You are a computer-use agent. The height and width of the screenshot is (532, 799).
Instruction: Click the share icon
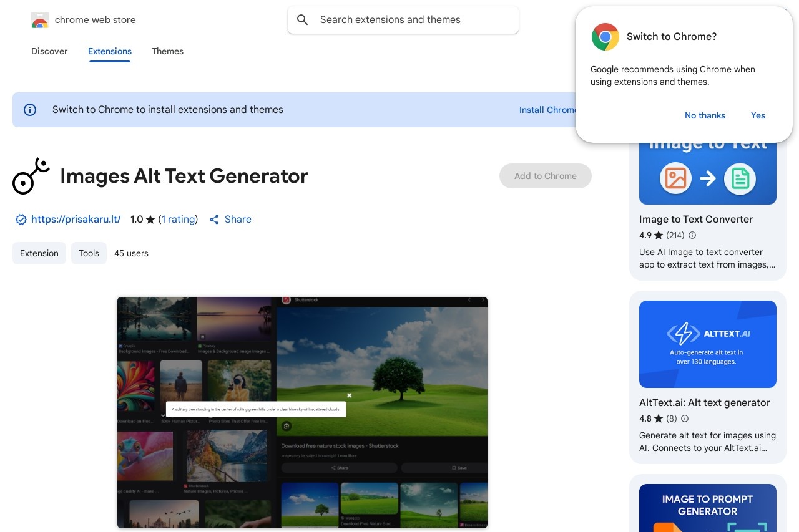(214, 220)
